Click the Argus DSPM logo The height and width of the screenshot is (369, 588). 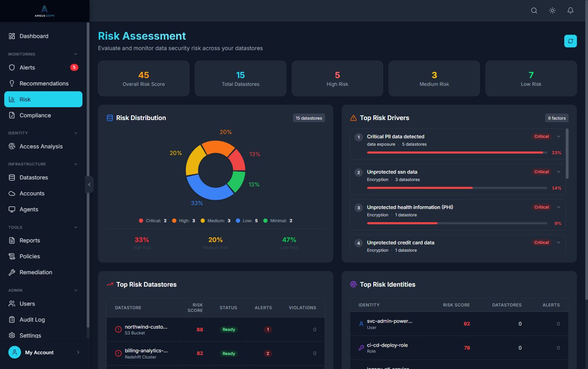click(x=44, y=11)
